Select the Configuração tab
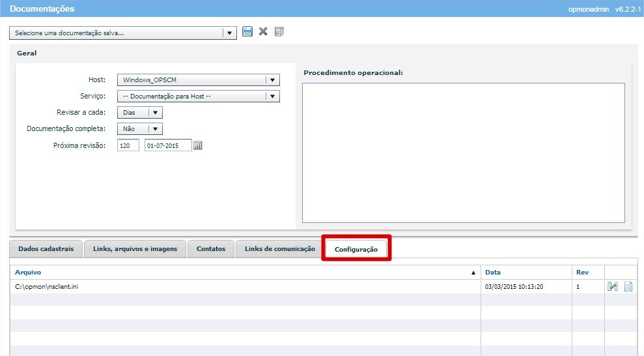644x356 pixels. pyautogui.click(x=356, y=249)
